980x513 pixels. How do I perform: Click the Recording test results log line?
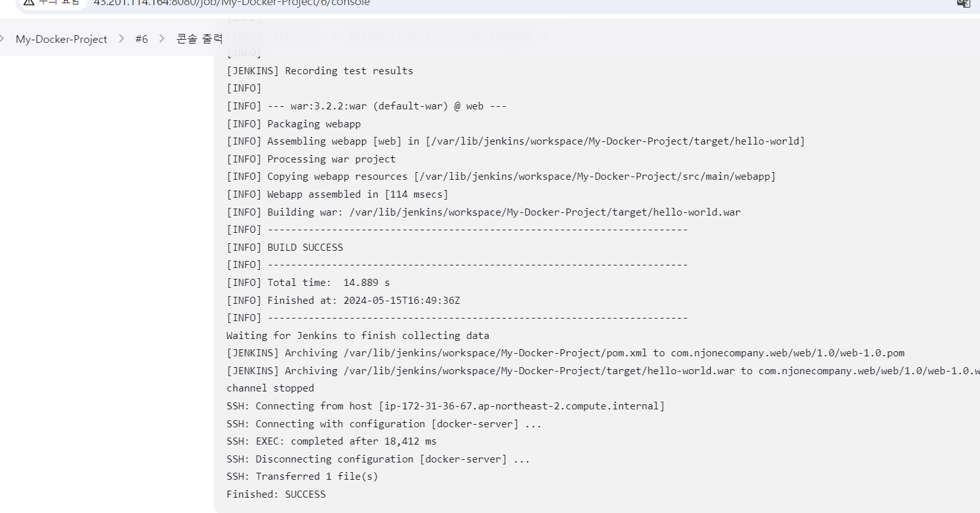[320, 70]
